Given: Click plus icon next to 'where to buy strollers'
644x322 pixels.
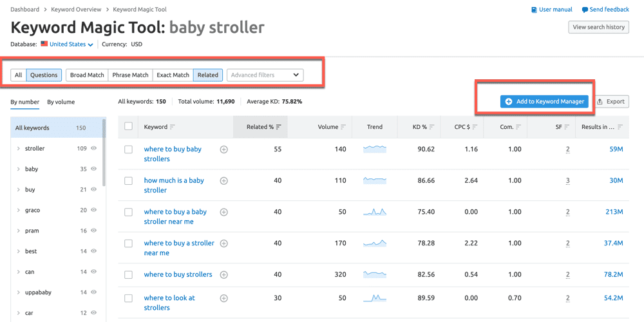Looking at the screenshot, I should point(224,274).
